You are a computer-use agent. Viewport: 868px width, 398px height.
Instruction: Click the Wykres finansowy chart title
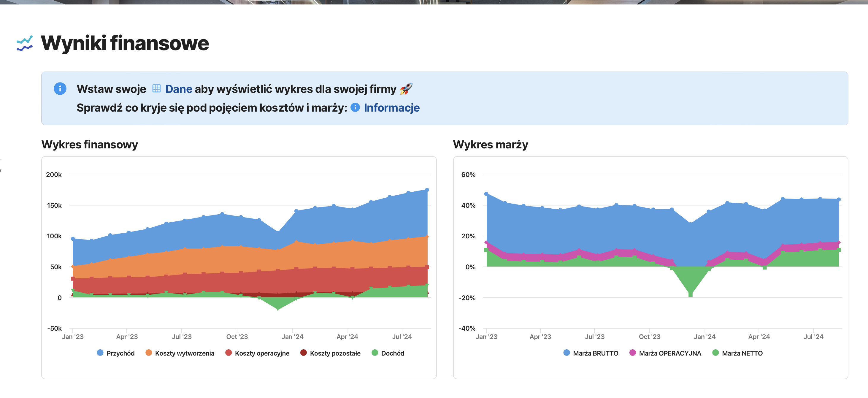point(89,145)
